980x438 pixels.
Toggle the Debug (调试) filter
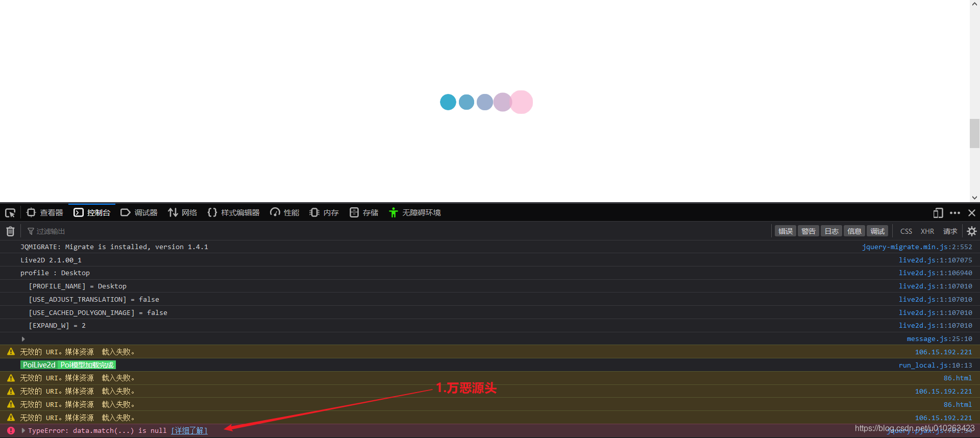[877, 231]
